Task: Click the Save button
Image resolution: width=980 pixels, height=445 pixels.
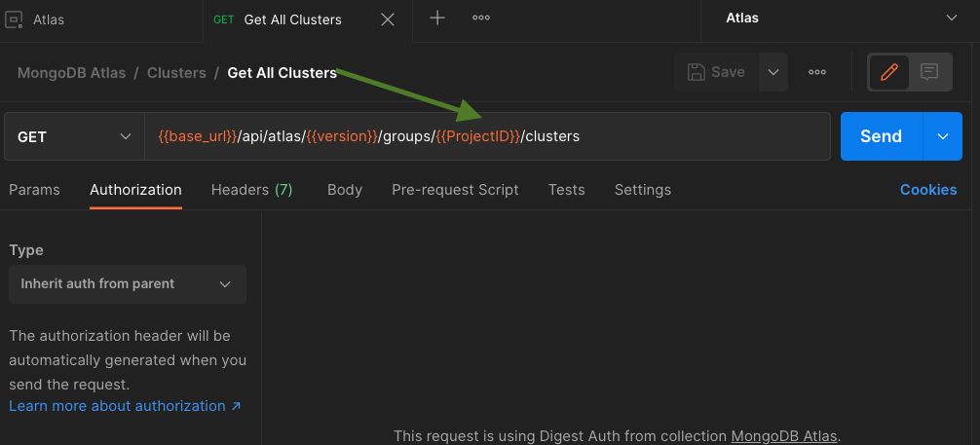Action: coord(716,72)
